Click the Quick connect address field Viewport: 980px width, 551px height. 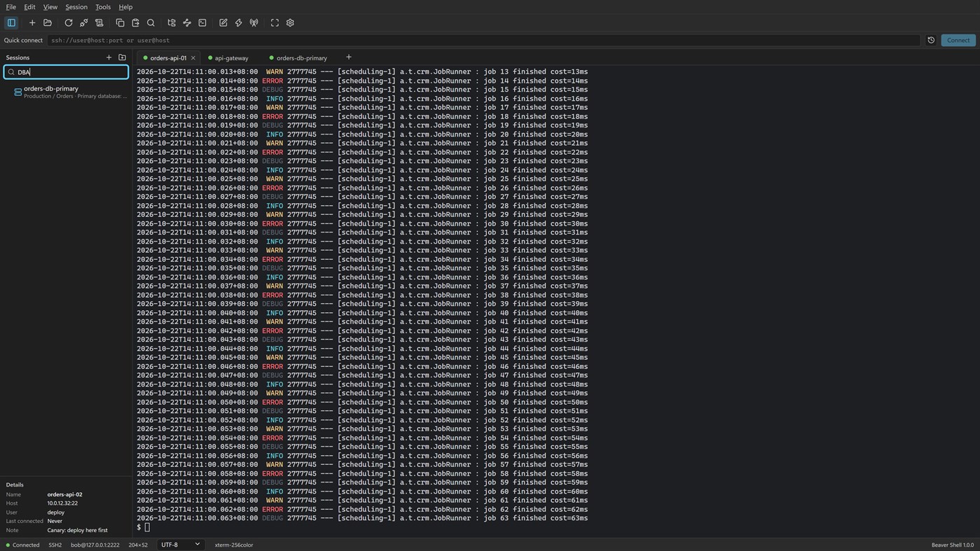coord(483,41)
